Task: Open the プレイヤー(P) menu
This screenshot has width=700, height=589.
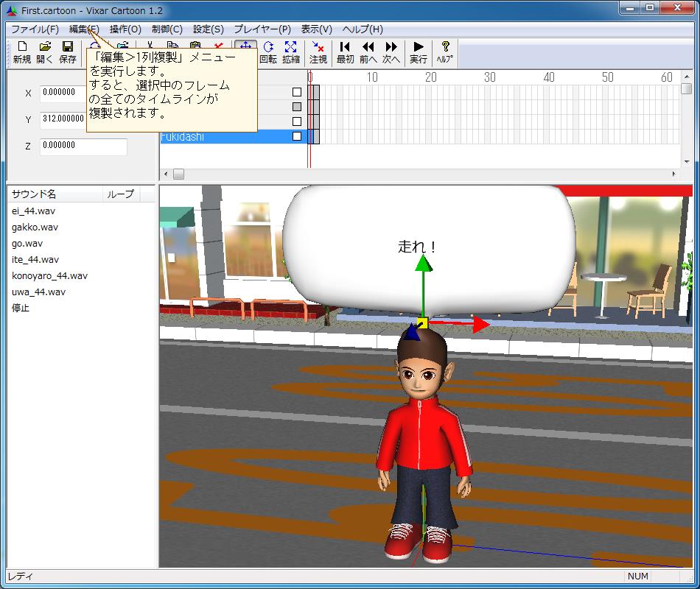Action: tap(262, 29)
